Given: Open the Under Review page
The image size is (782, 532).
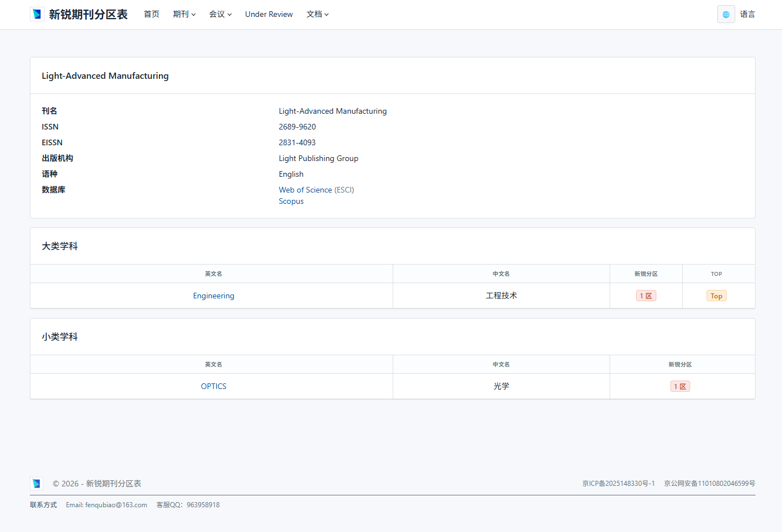Looking at the screenshot, I should pos(269,14).
